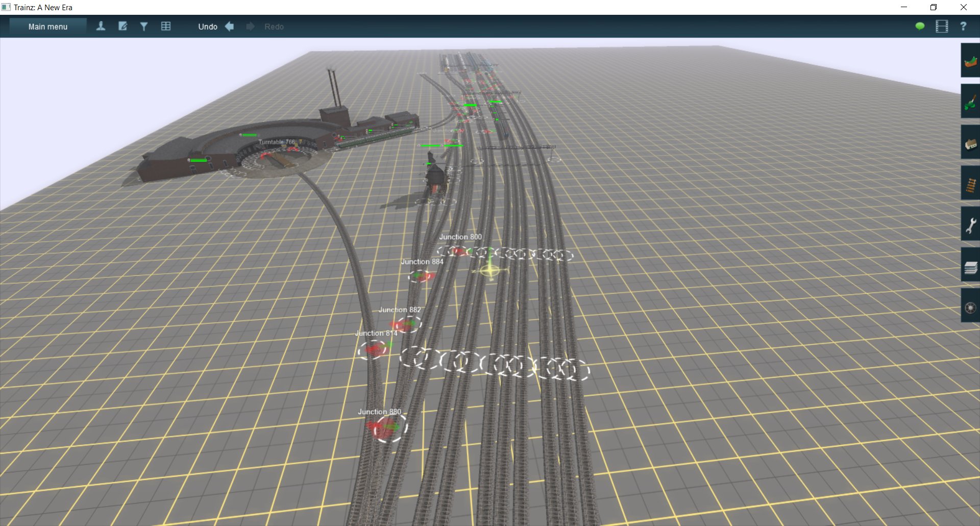Viewport: 980px width, 526px height.
Task: Select the Junction 880 label
Action: coord(379,412)
